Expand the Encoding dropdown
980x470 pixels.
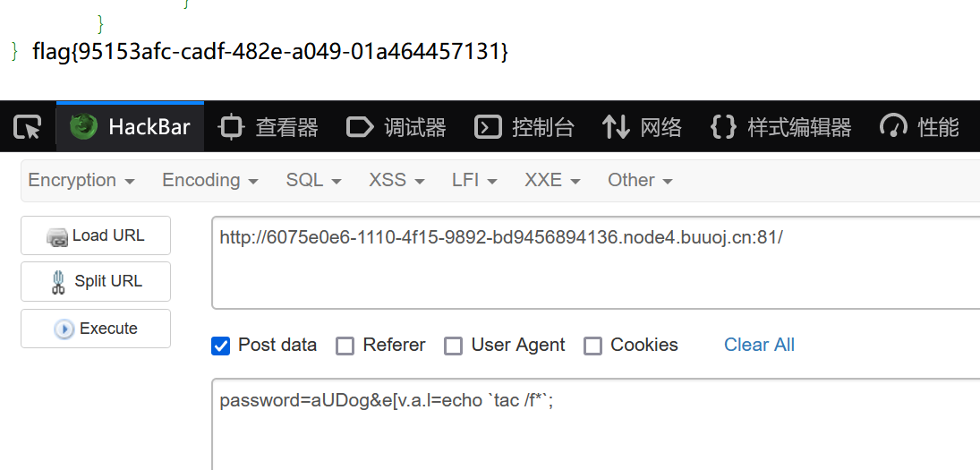coord(209,180)
